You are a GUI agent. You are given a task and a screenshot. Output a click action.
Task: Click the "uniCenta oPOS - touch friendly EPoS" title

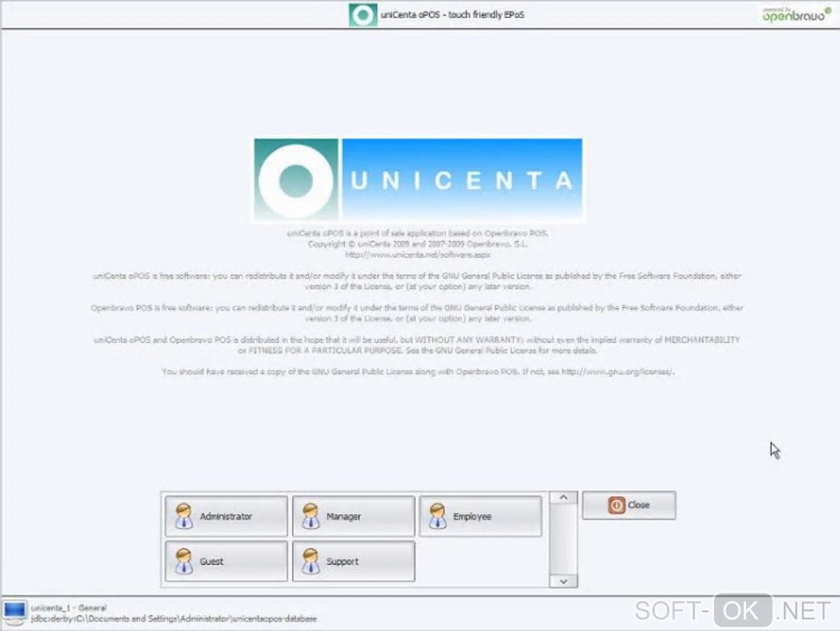[453, 15]
